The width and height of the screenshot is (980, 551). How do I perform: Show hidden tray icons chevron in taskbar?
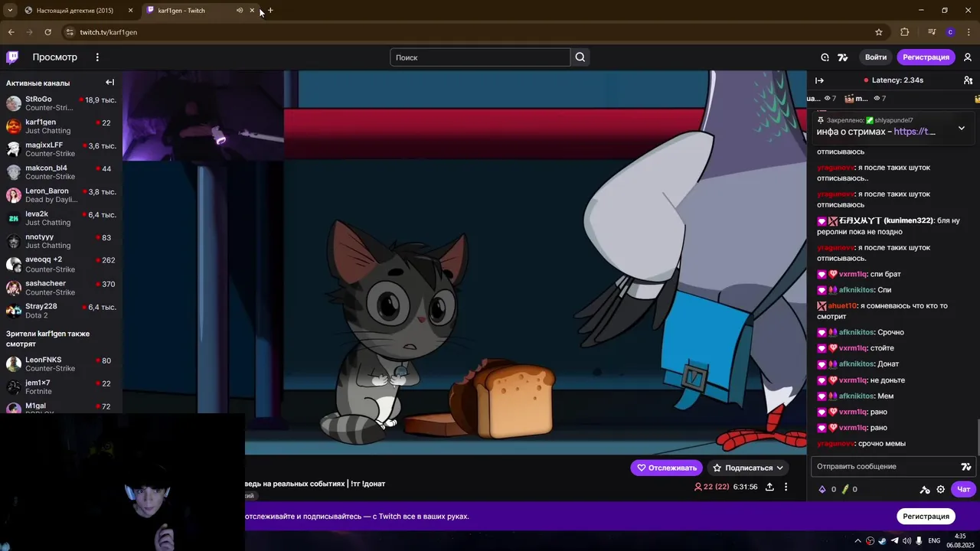pos(857,541)
